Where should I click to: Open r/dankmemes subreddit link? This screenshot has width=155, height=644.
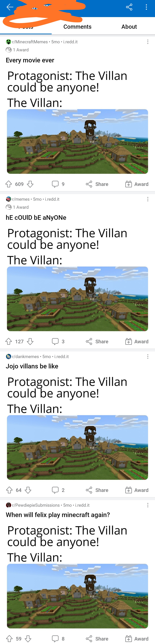(26, 357)
